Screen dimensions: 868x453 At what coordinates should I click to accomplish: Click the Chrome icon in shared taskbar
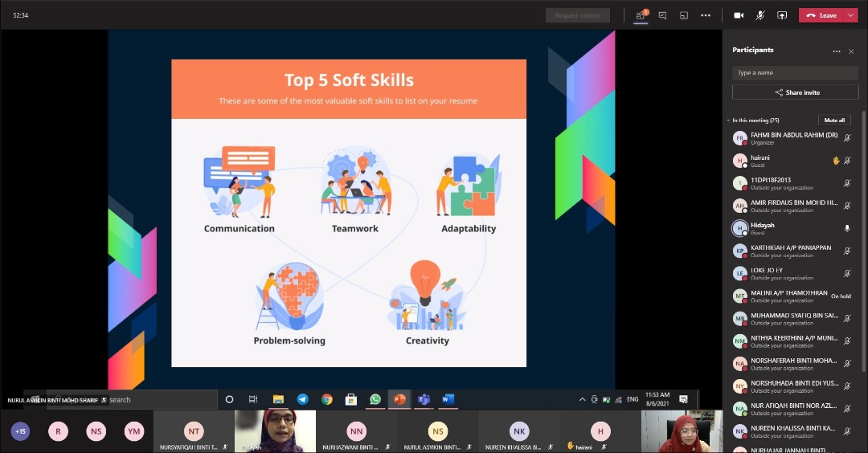(x=326, y=399)
